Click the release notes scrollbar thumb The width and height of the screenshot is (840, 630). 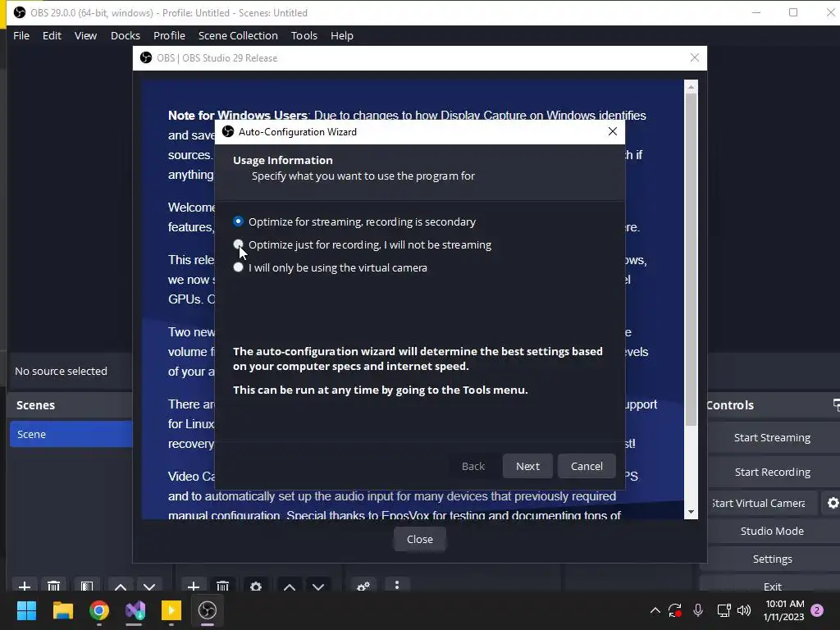(691, 260)
